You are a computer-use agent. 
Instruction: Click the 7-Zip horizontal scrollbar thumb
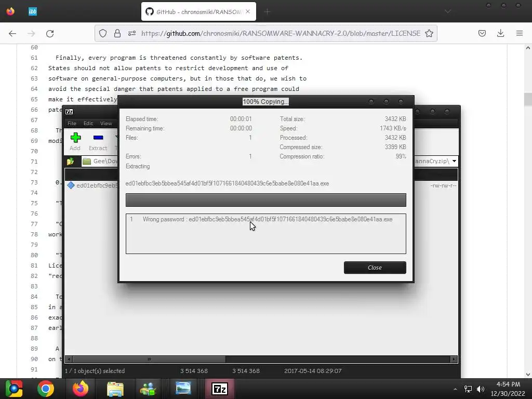pos(149,359)
